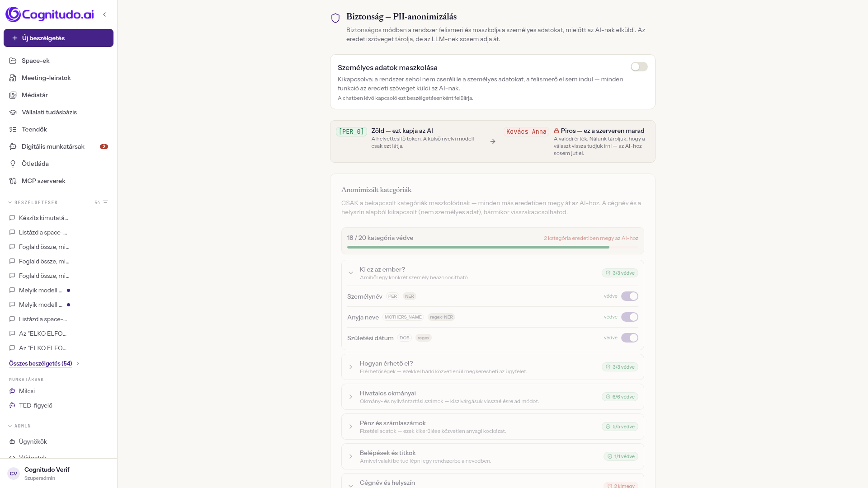Click the 18 / 20 kategória progress bar

point(493,247)
